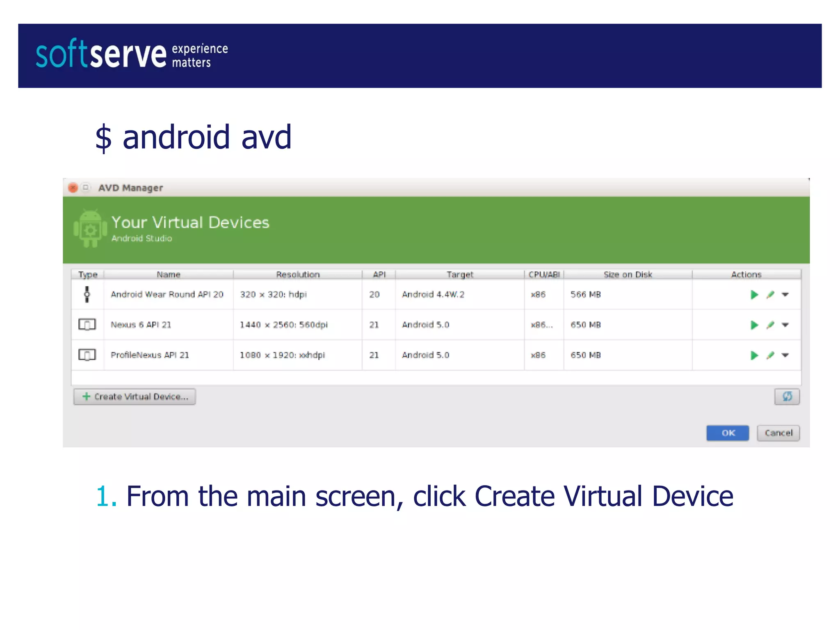Sort by the Name column header
The image size is (840, 630).
coord(169,274)
